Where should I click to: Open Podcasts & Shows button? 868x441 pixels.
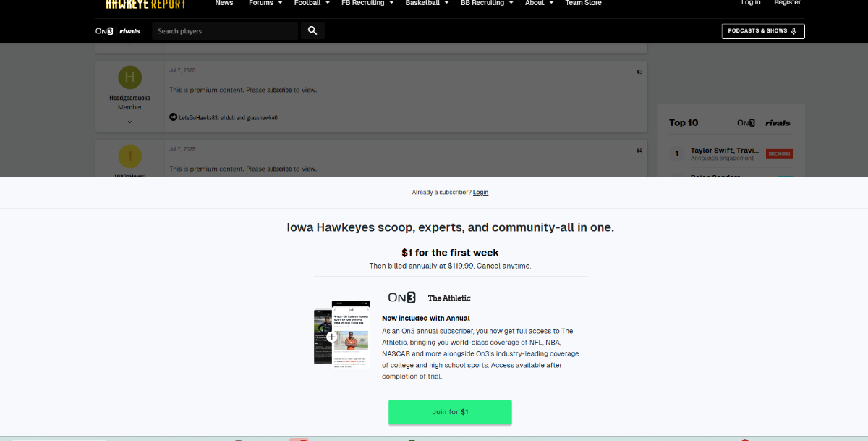click(x=763, y=31)
